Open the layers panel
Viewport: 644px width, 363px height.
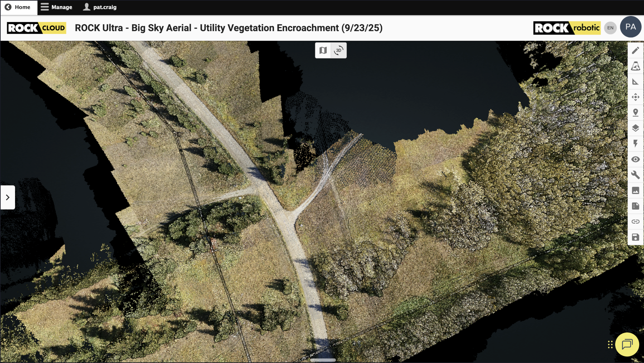pos(635,128)
